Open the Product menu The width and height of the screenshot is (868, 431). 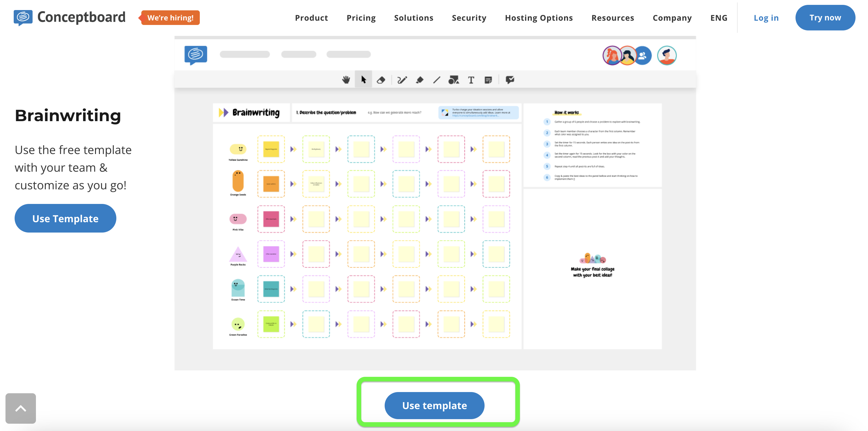tap(311, 18)
